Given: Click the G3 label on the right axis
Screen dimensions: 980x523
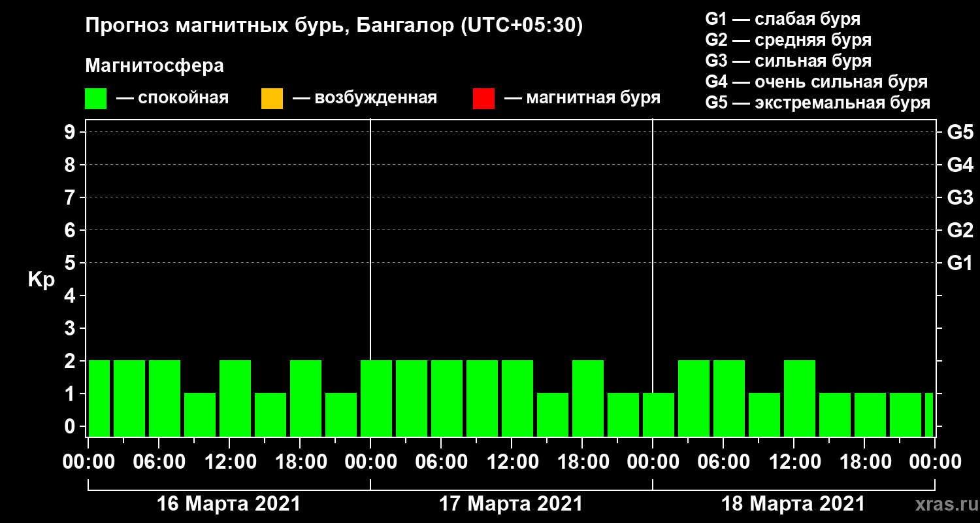Looking at the screenshot, I should point(960,197).
